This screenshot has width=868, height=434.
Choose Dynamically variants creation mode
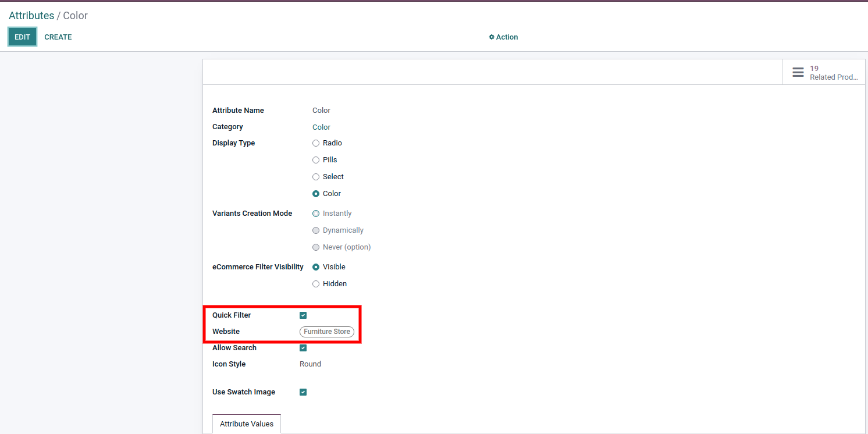(316, 230)
